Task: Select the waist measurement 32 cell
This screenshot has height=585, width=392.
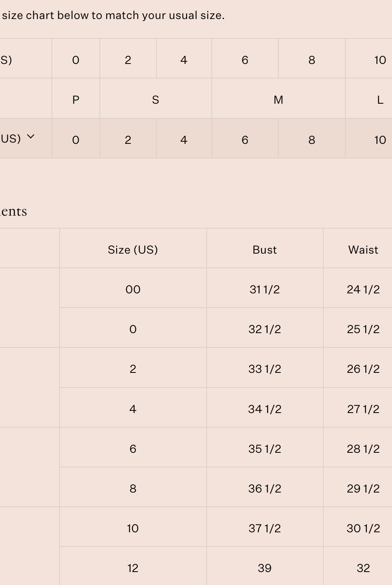Action: (x=363, y=568)
